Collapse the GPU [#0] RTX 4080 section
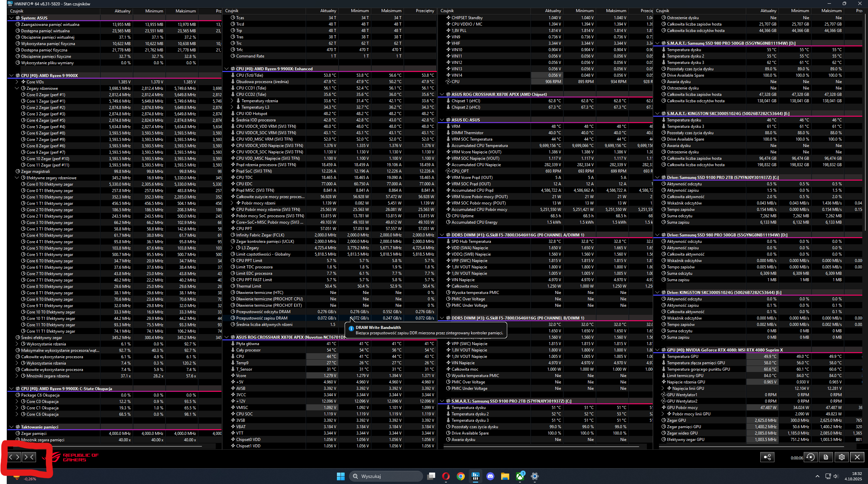This screenshot has width=868, height=484. pos(657,350)
